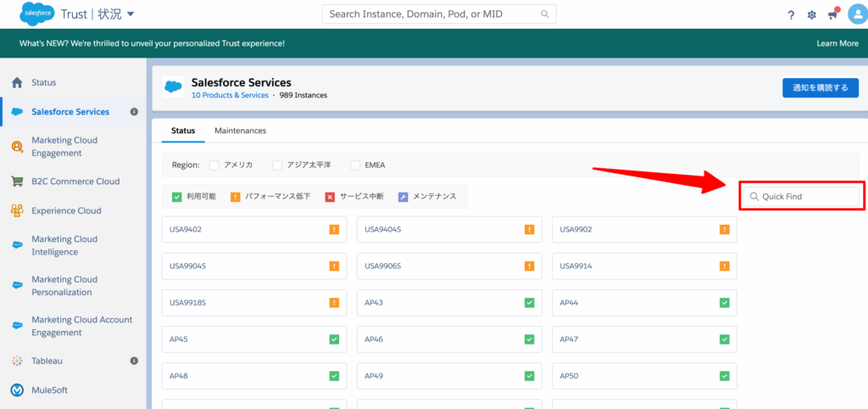Click the AP44 instance name
Viewport: 868px width, 409px height.
569,303
